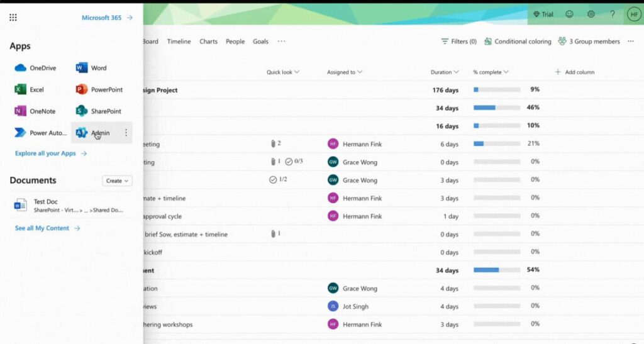The image size is (644, 344).
Task: Switch to the Timeline tab
Action: (x=179, y=42)
